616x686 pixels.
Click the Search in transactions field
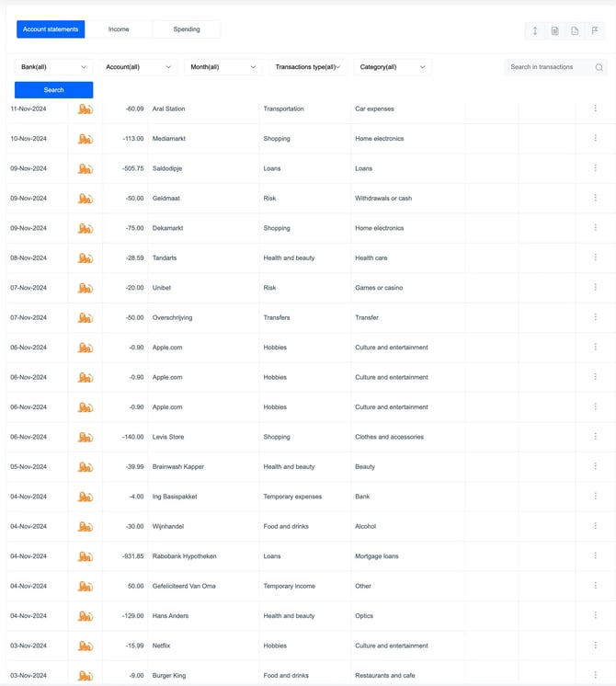[550, 67]
